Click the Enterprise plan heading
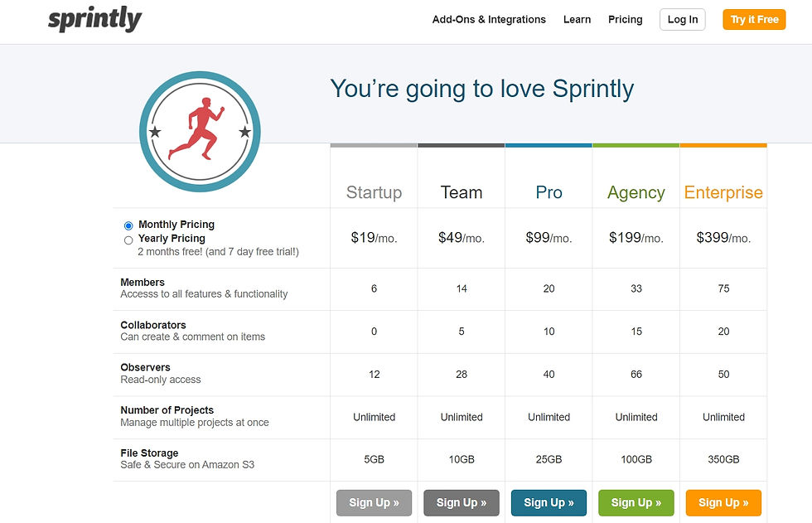Image resolution: width=812 pixels, height=523 pixels. pos(723,192)
